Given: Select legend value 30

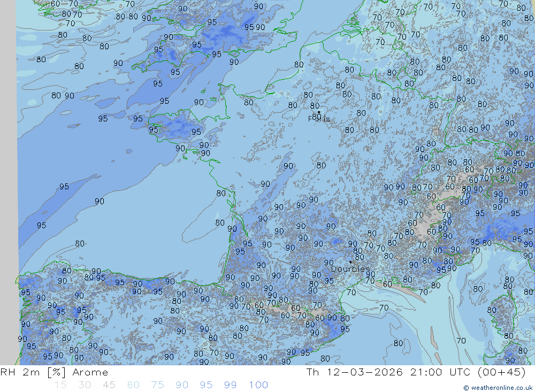Looking at the screenshot, I should [x=85, y=385].
